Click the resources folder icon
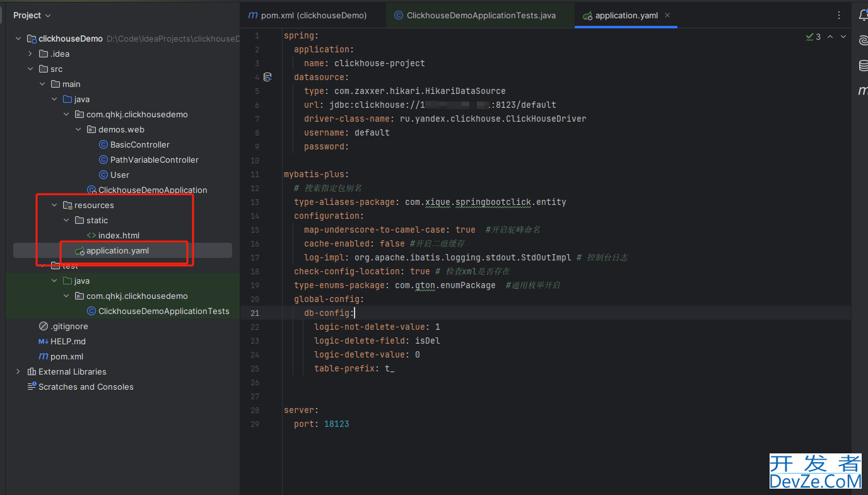The width and height of the screenshot is (868, 495). point(67,205)
